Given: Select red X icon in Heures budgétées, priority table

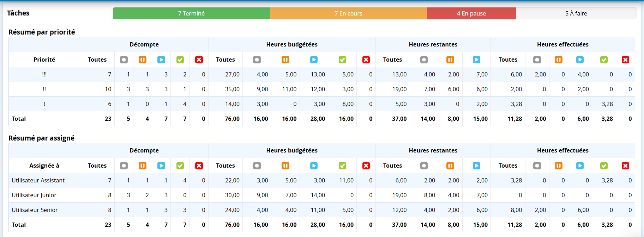Looking at the screenshot, I should 366,60.
